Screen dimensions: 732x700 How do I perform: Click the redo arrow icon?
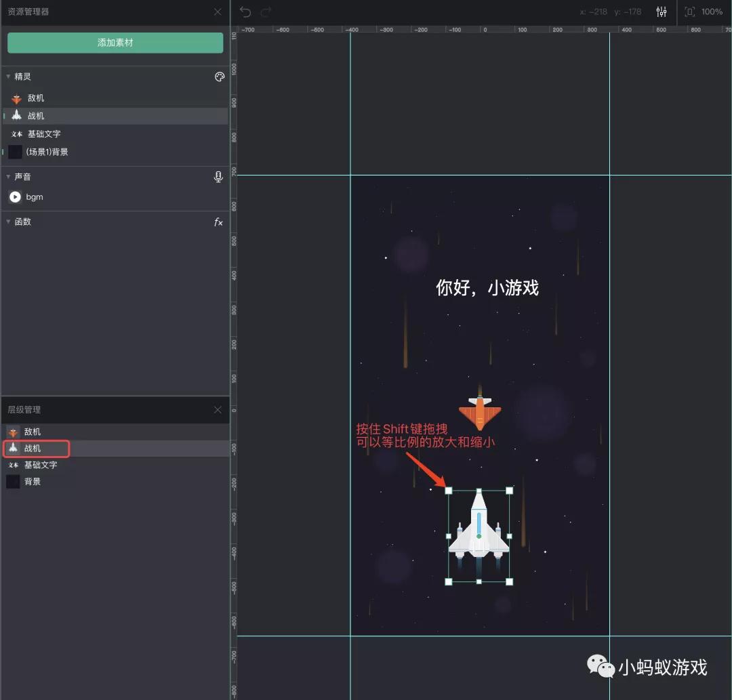265,12
